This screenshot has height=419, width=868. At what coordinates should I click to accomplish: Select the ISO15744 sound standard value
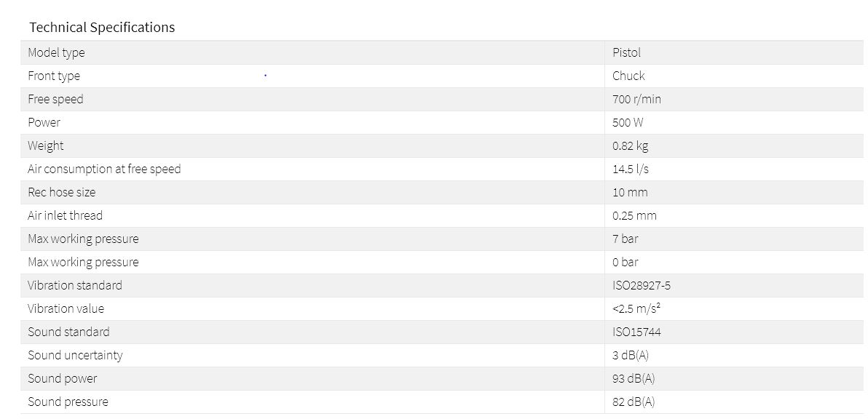click(636, 332)
